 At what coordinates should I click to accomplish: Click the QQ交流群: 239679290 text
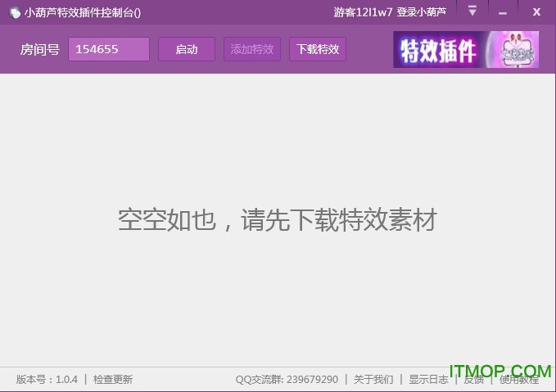287,380
